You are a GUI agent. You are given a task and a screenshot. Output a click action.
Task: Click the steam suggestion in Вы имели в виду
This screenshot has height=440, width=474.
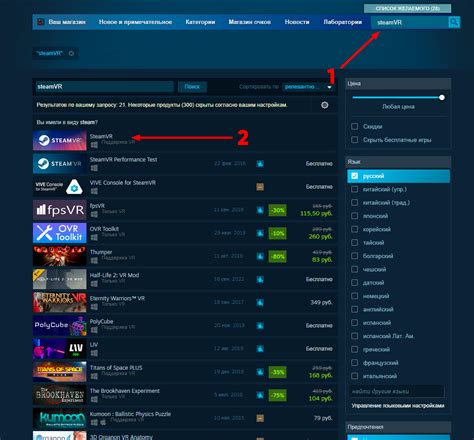tap(87, 122)
